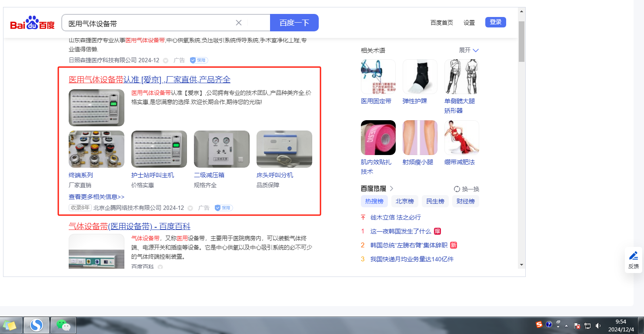The image size is (644, 334).
Task: Click the Baidu logo
Action: pos(33,23)
